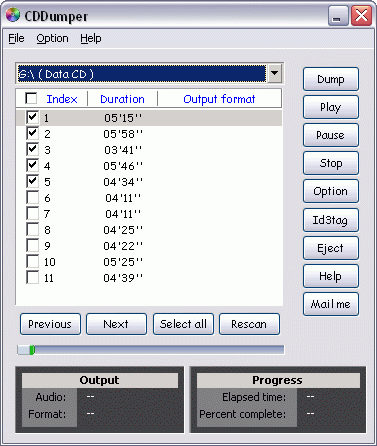Click the Duration column header

click(x=122, y=99)
